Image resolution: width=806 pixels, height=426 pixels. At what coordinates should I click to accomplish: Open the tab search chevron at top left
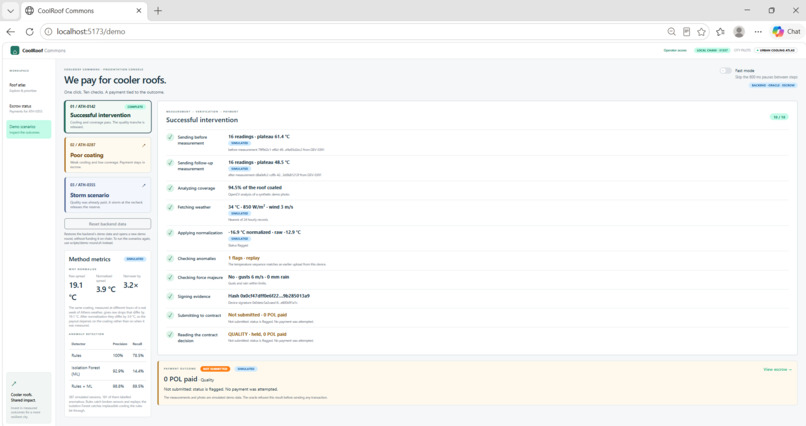tap(10, 10)
